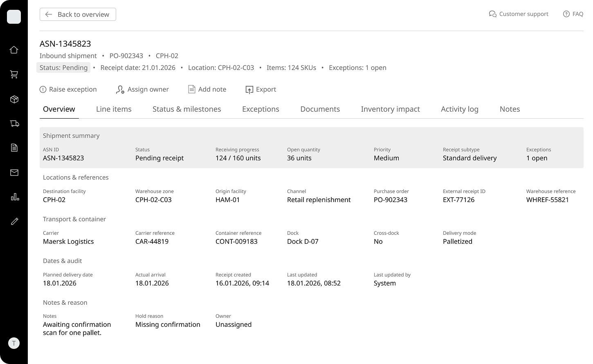Viewport: 593px width, 364px height.
Task: Open the bar chart analytics icon
Action: (x=14, y=197)
